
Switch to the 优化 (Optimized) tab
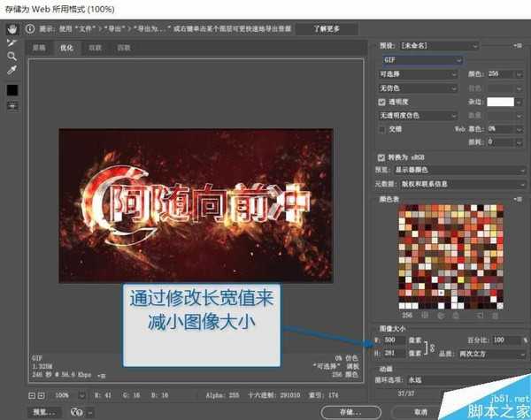(x=66, y=47)
